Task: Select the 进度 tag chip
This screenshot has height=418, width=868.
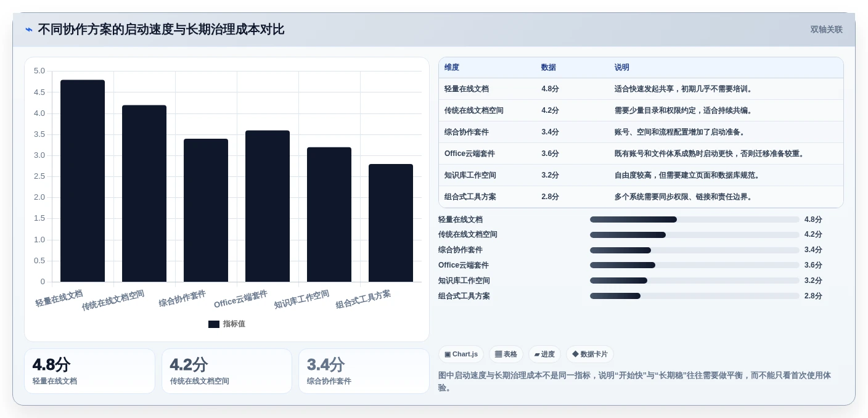Action: pyautogui.click(x=544, y=354)
